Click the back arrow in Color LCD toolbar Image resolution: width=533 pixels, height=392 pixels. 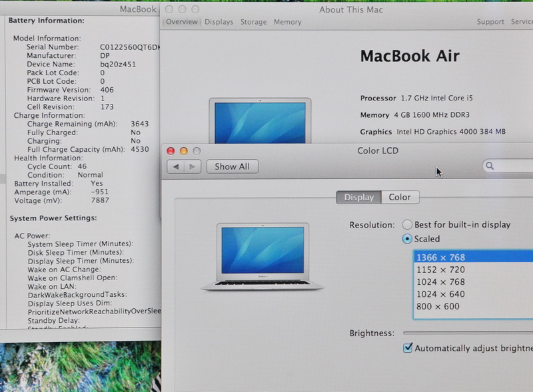click(x=176, y=166)
